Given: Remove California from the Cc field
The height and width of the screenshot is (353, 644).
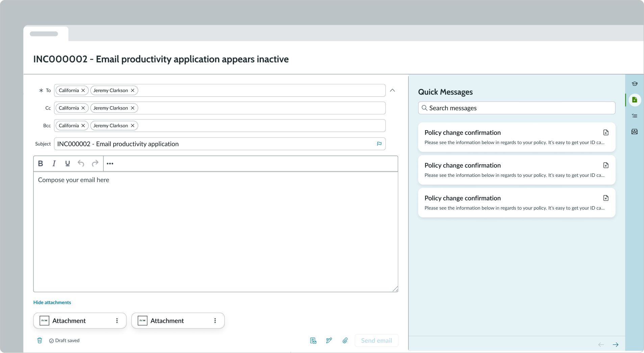Looking at the screenshot, I should pos(83,108).
